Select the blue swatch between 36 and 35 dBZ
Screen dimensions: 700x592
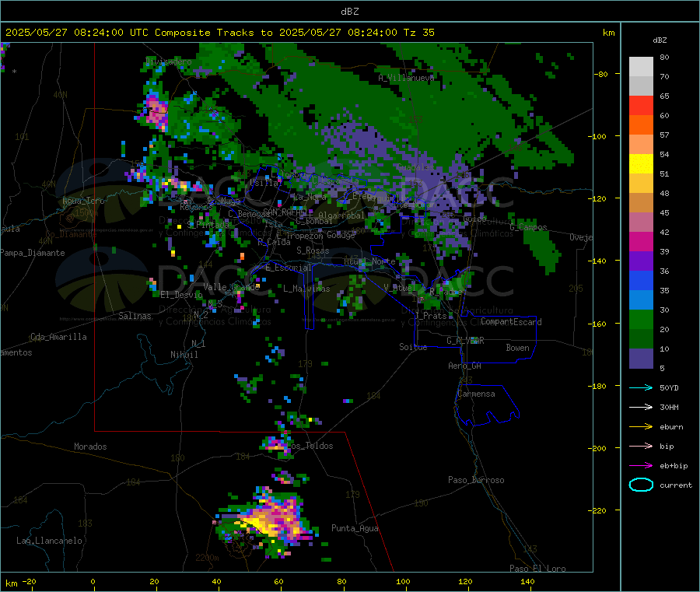(x=641, y=280)
